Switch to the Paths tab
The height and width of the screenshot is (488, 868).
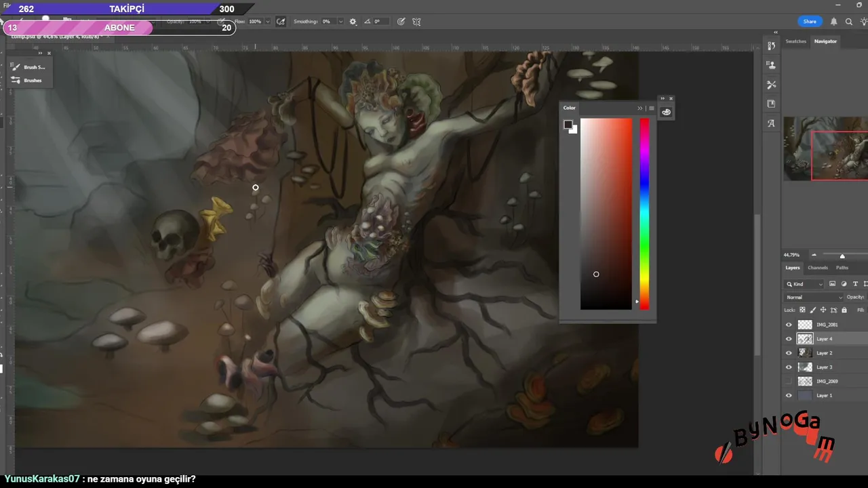click(x=842, y=268)
